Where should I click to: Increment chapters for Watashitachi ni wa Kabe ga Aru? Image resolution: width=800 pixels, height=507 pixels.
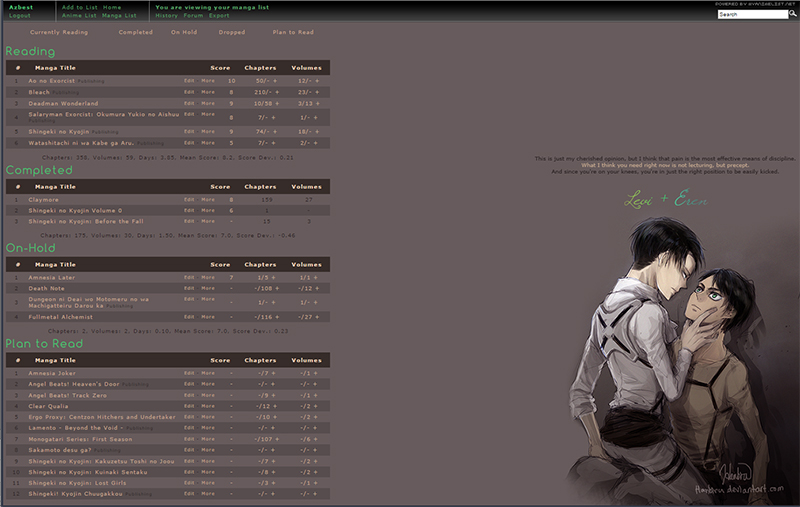click(x=273, y=143)
